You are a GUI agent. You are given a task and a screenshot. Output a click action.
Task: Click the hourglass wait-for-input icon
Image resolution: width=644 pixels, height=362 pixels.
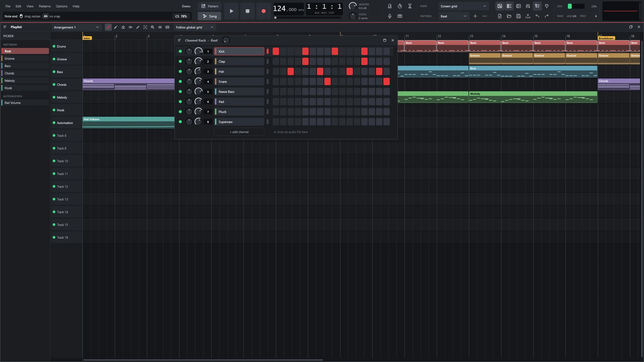(410, 6)
